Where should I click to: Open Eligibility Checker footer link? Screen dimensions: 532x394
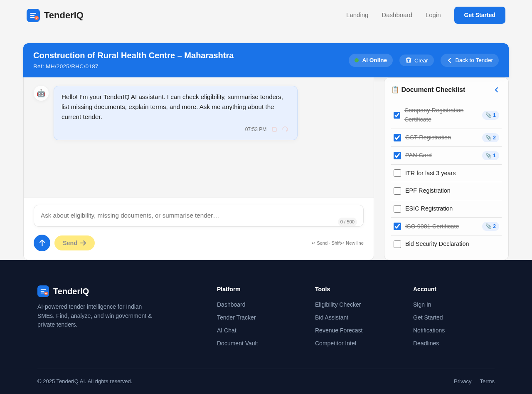point(338,305)
